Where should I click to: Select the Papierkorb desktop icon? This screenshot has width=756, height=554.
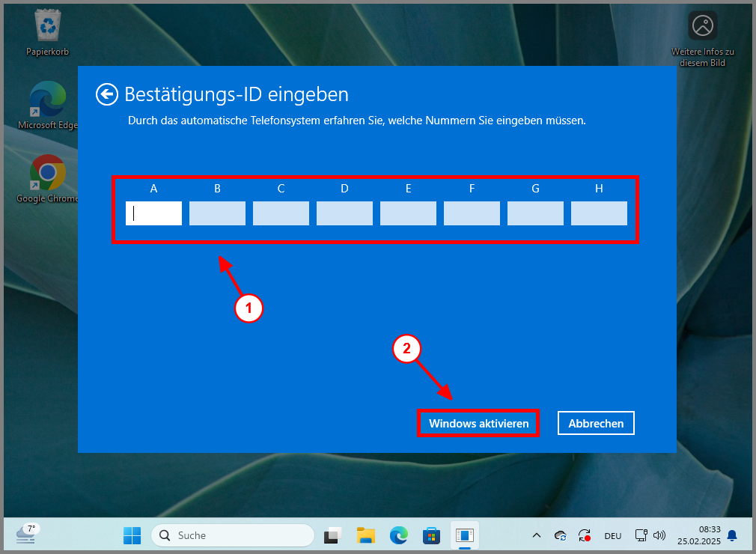(x=47, y=34)
